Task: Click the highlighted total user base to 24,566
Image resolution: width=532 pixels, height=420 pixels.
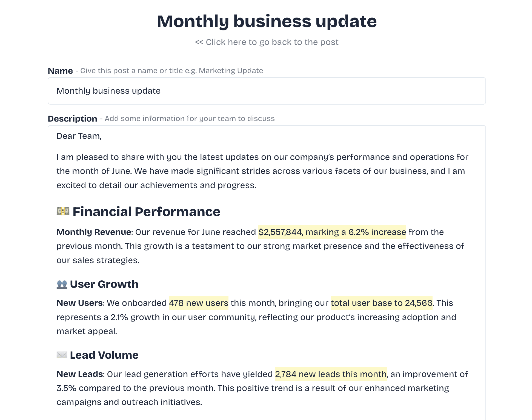Action: [382, 303]
